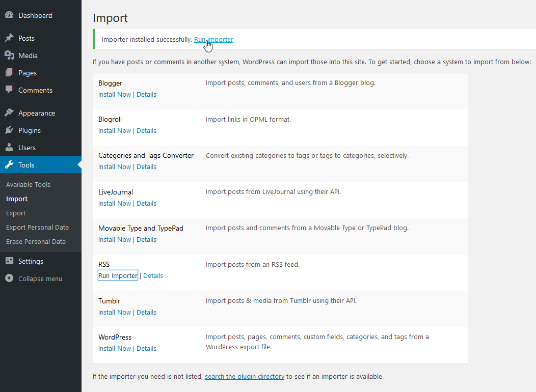This screenshot has height=392, width=536.
Task: Click the Users person icon
Action: point(9,148)
